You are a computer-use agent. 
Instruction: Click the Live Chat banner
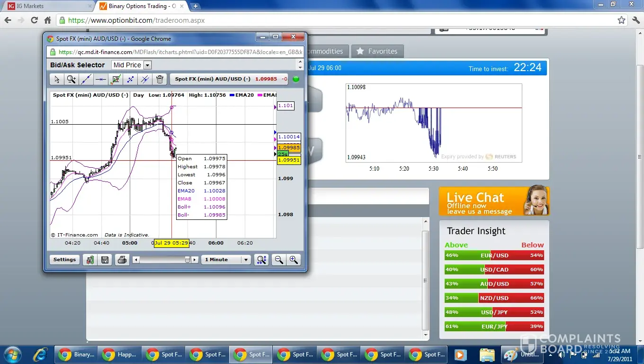[x=494, y=201]
